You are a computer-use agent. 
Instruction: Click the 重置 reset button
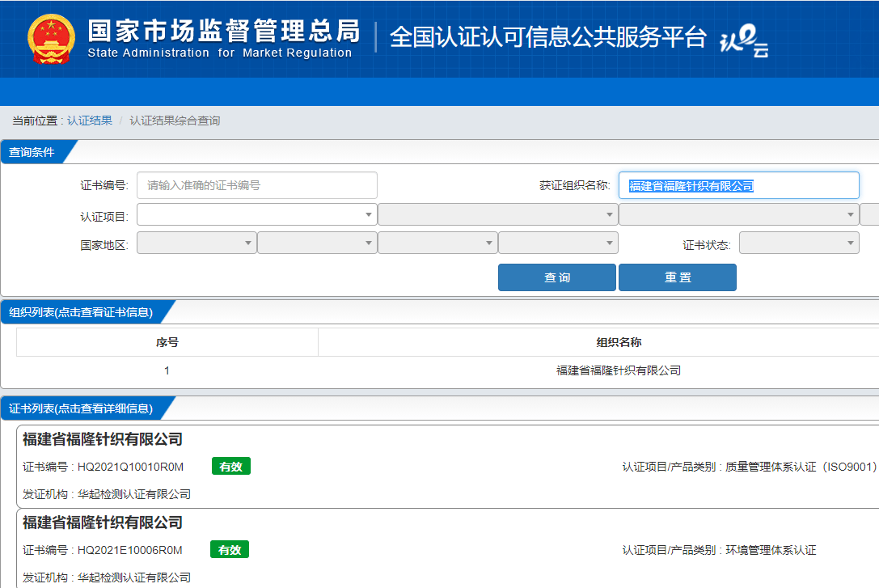tap(678, 277)
